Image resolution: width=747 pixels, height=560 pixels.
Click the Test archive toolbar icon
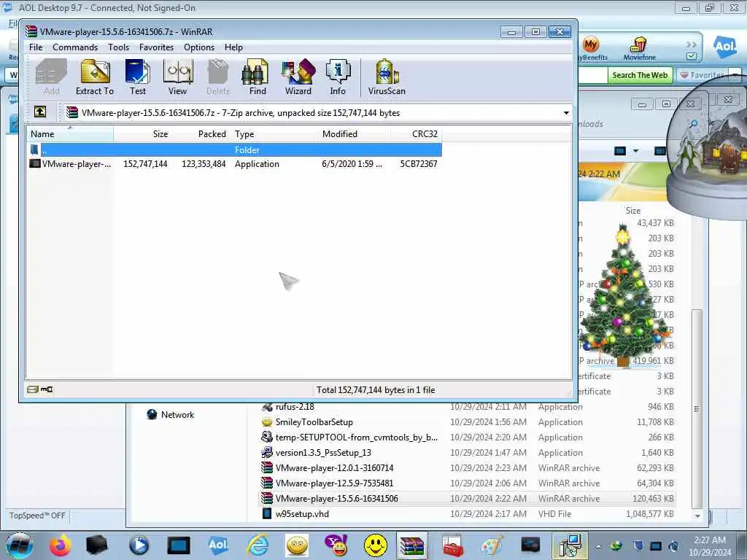click(x=138, y=77)
